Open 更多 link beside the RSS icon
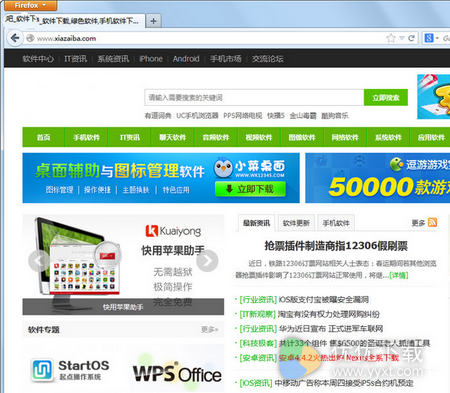The image size is (450, 393). [418, 223]
